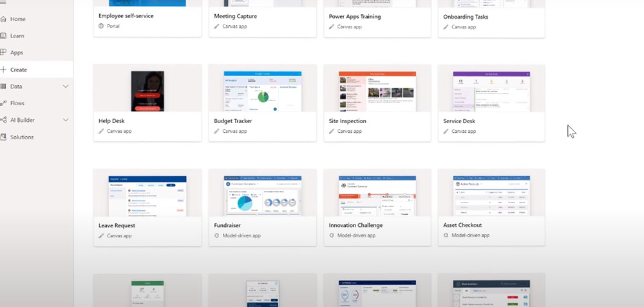Click the Solutions icon in sidebar
The width and height of the screenshot is (644, 307).
pos(3,137)
